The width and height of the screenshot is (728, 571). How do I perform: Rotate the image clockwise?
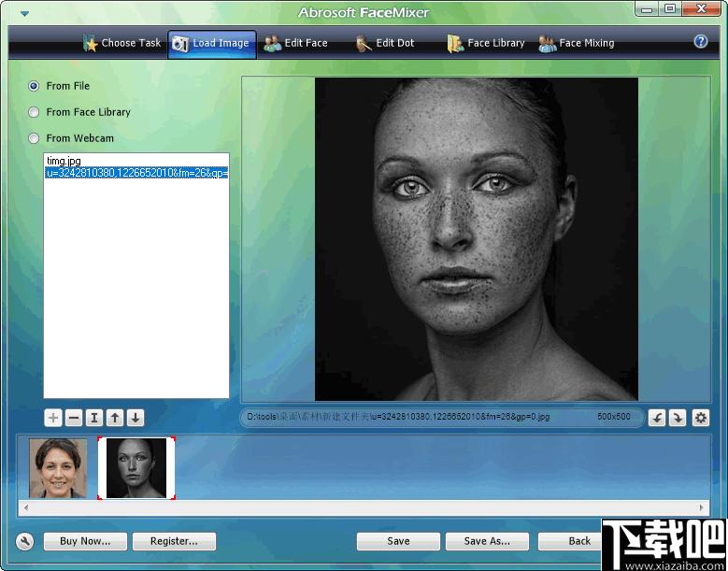[678, 418]
